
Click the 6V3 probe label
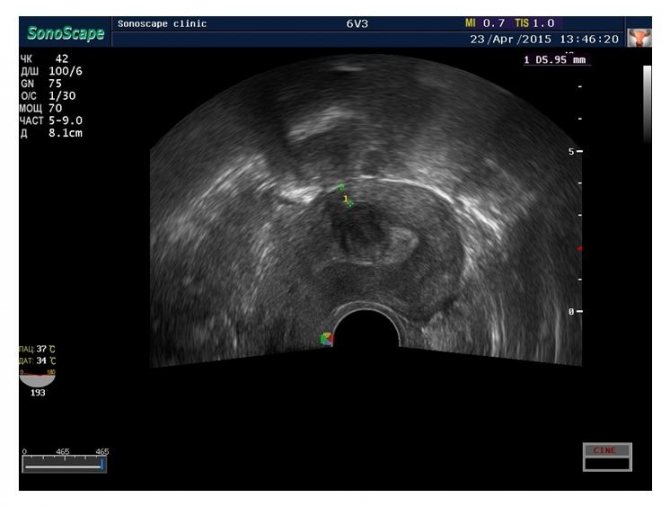coord(357,23)
